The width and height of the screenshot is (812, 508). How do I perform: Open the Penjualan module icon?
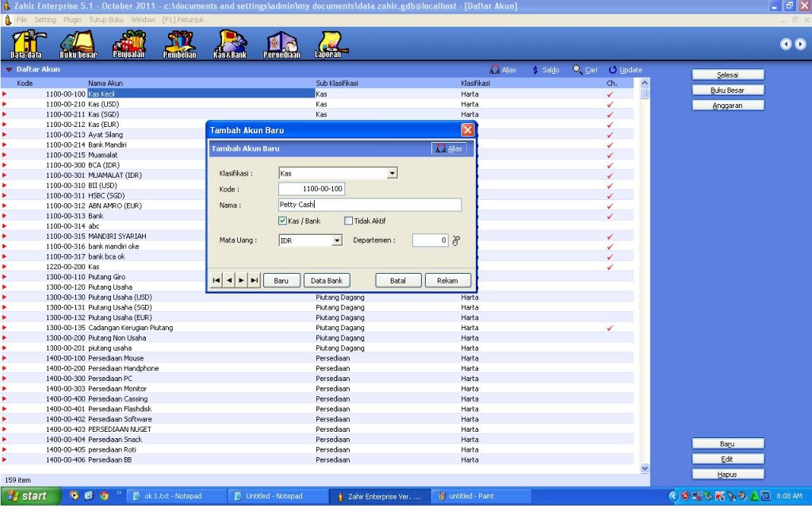(129, 44)
